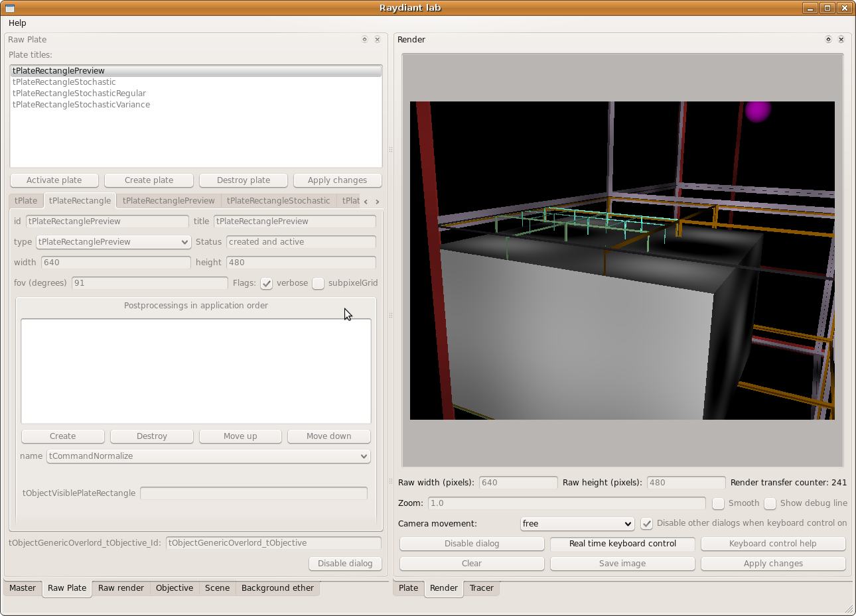This screenshot has height=616, width=856.
Task: Close the Render dock panel
Action: (x=841, y=40)
